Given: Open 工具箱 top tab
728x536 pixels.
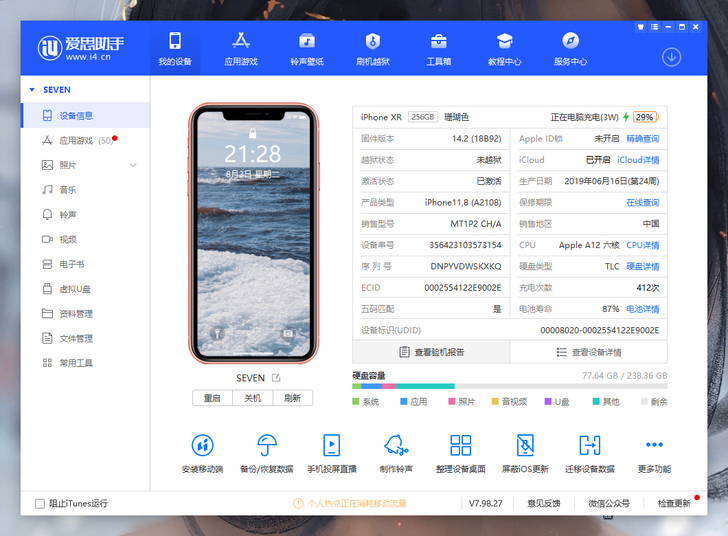Looking at the screenshot, I should pyautogui.click(x=439, y=49).
